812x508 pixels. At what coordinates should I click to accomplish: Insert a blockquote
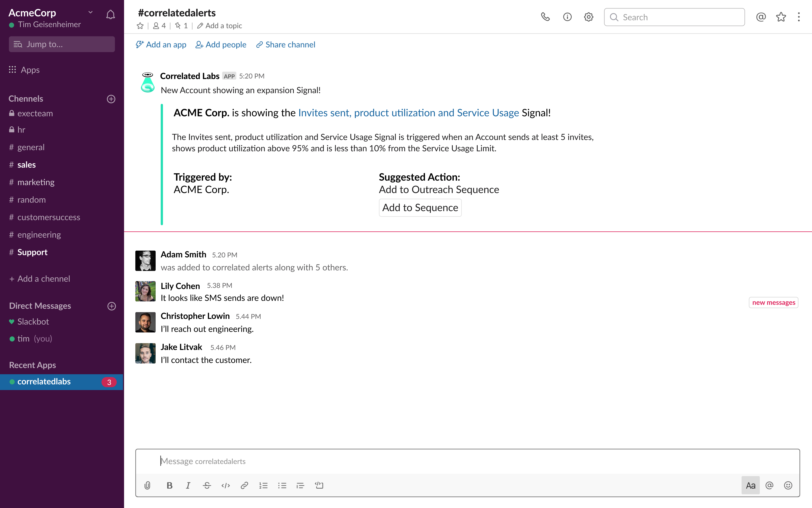click(300, 485)
